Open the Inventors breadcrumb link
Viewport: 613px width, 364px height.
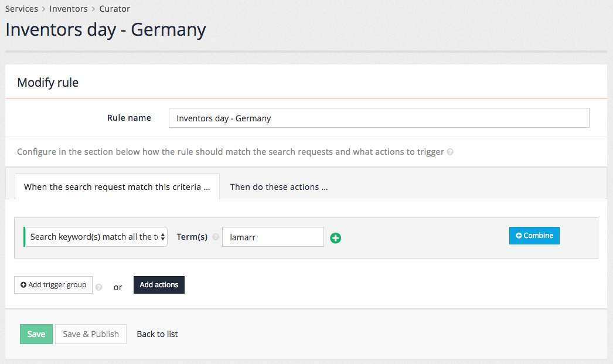tap(69, 9)
